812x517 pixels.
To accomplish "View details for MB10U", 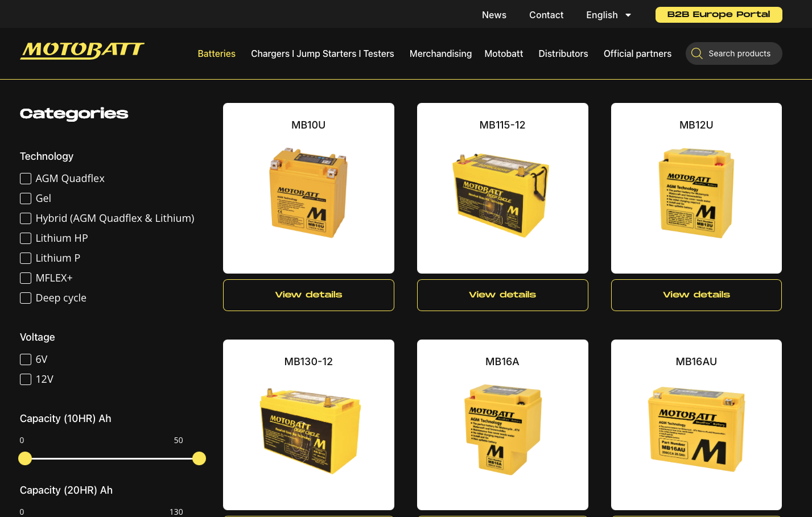I will coord(308,295).
